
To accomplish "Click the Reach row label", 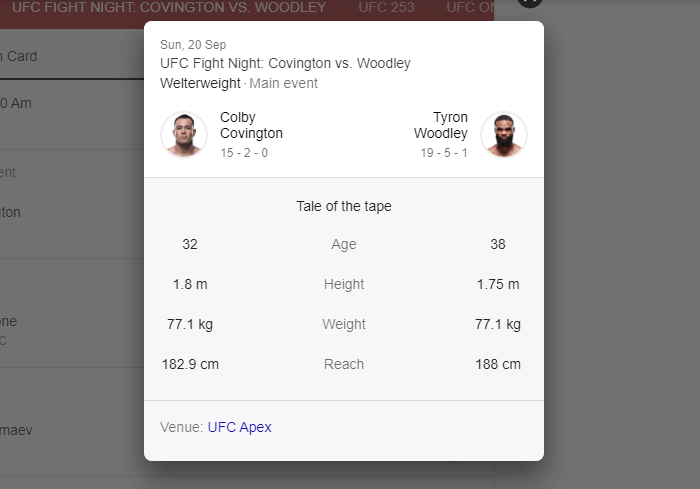I will pyautogui.click(x=344, y=364).
